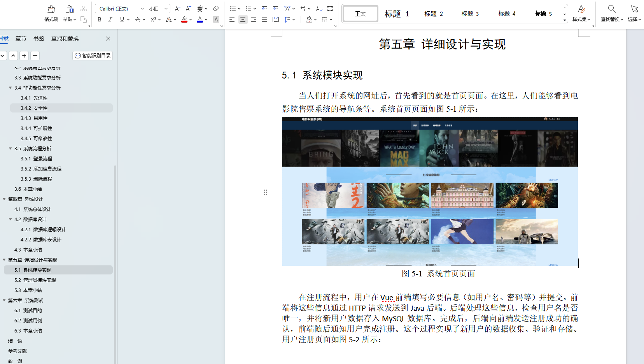Apply blue font color
The width and height of the screenshot is (644, 364).
200,19
